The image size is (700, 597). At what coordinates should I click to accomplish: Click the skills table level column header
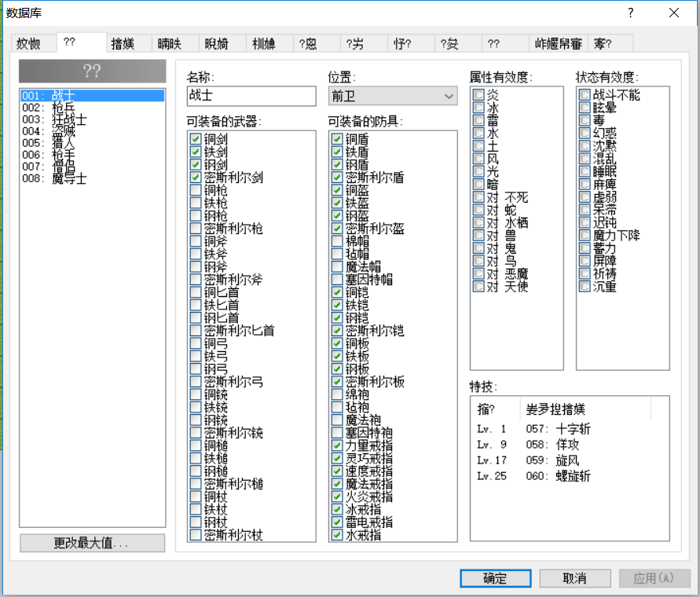(497, 409)
